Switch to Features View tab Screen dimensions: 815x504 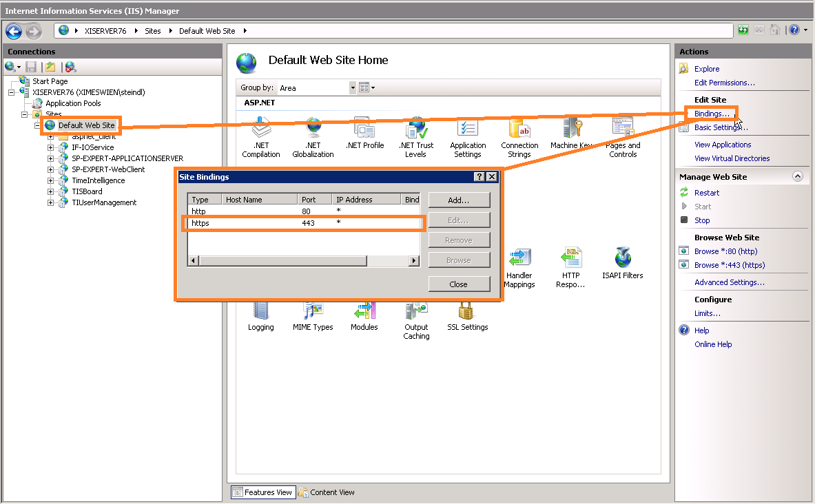coord(263,492)
